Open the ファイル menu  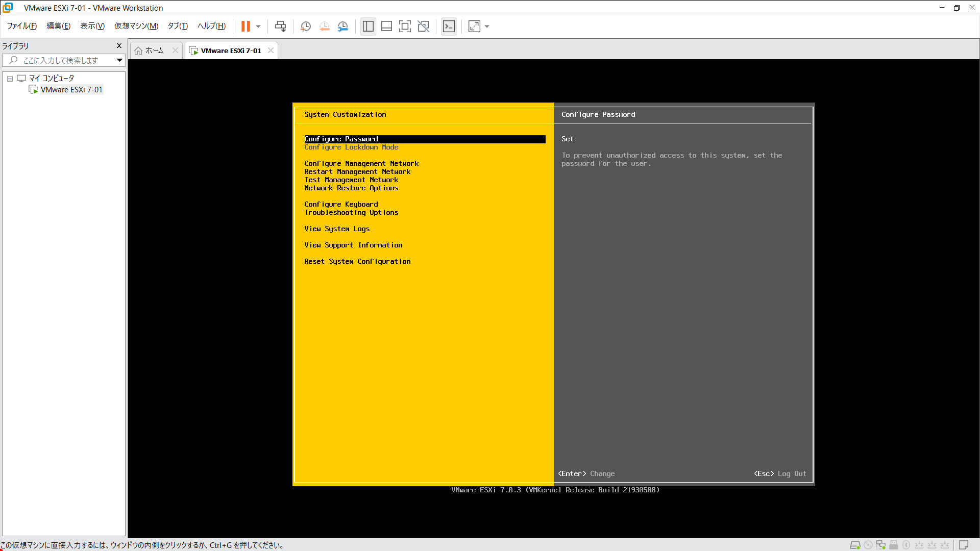[21, 26]
